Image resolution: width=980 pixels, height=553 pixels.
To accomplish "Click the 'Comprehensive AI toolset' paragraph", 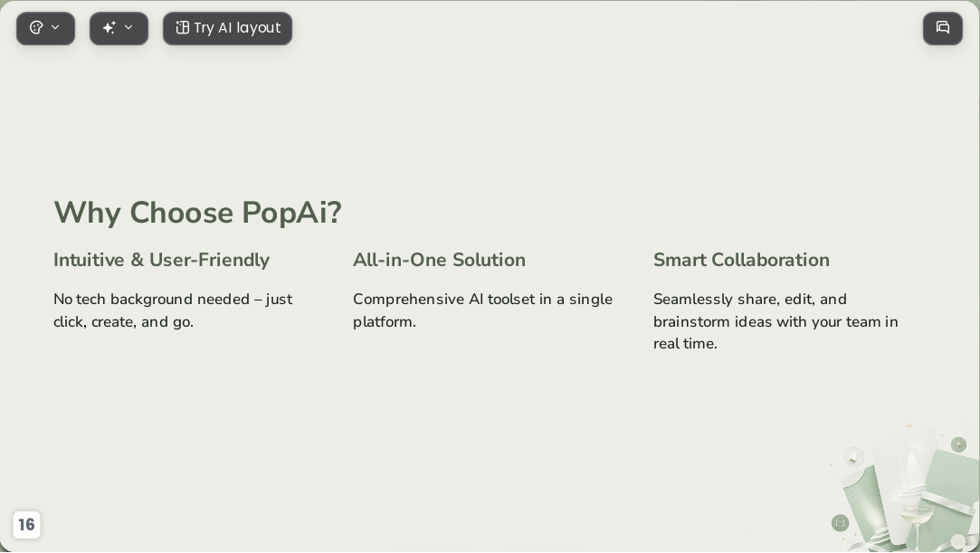I will tap(482, 310).
